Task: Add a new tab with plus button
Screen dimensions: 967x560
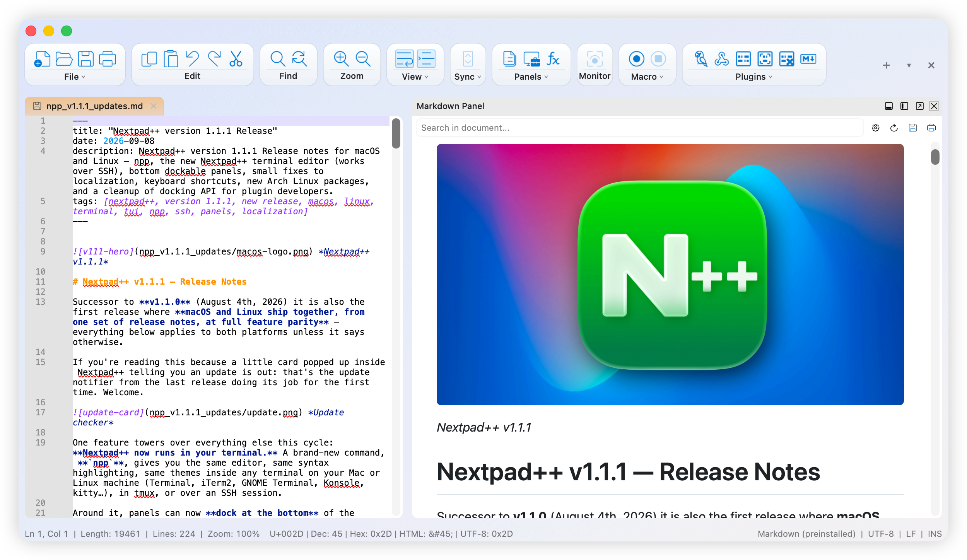Action: pos(887,65)
